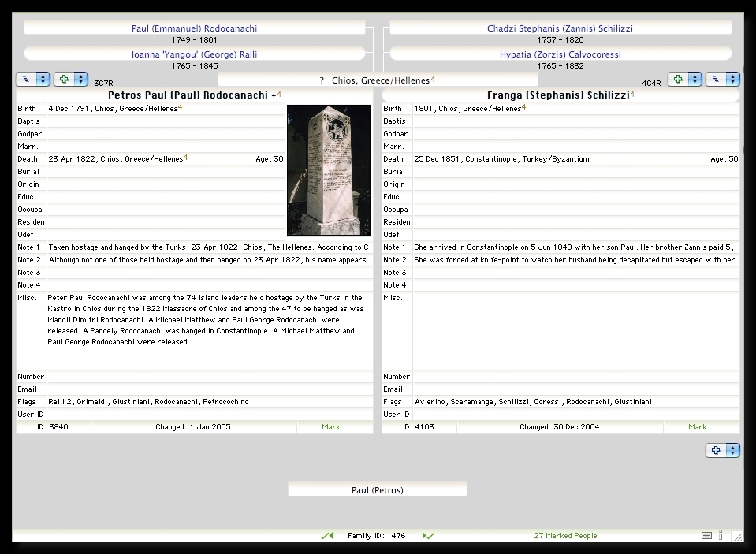
Task: Open the blue plus add-child popup
Action: (x=722, y=451)
